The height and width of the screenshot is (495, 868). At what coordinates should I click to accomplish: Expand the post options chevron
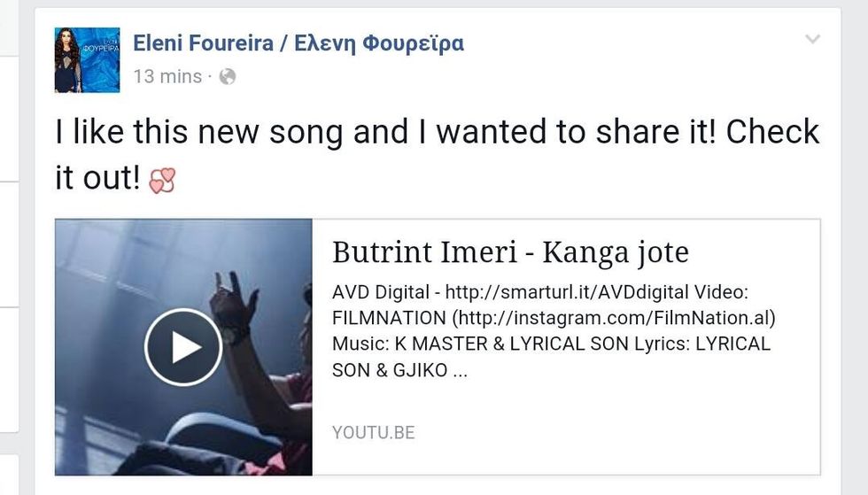812,39
